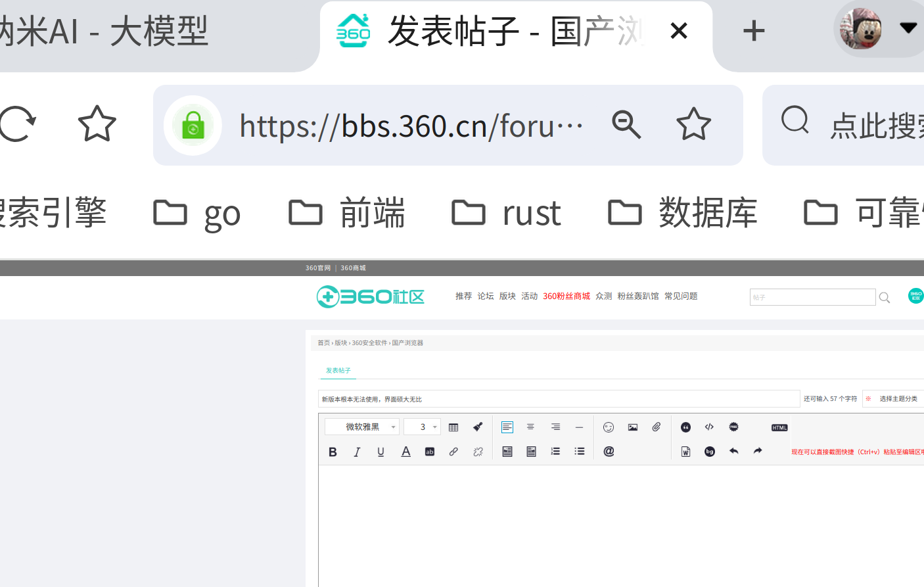Open the font family dropdown showing 微软雅黑

pos(361,427)
